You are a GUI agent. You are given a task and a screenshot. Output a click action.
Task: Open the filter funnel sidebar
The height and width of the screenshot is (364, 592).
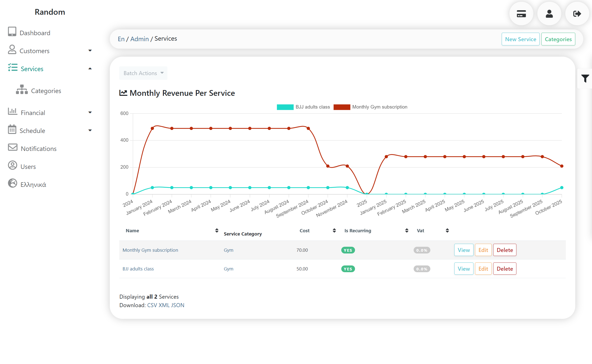[x=585, y=78]
